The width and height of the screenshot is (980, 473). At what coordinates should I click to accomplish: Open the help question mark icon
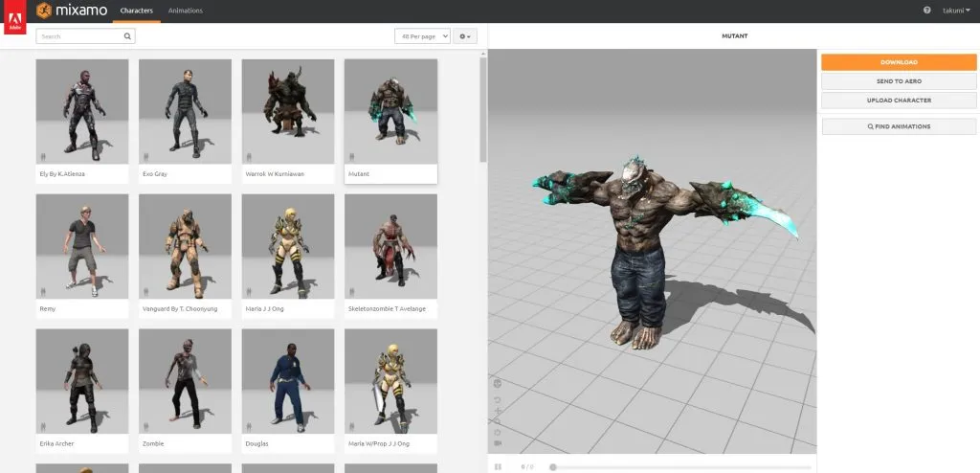926,11
